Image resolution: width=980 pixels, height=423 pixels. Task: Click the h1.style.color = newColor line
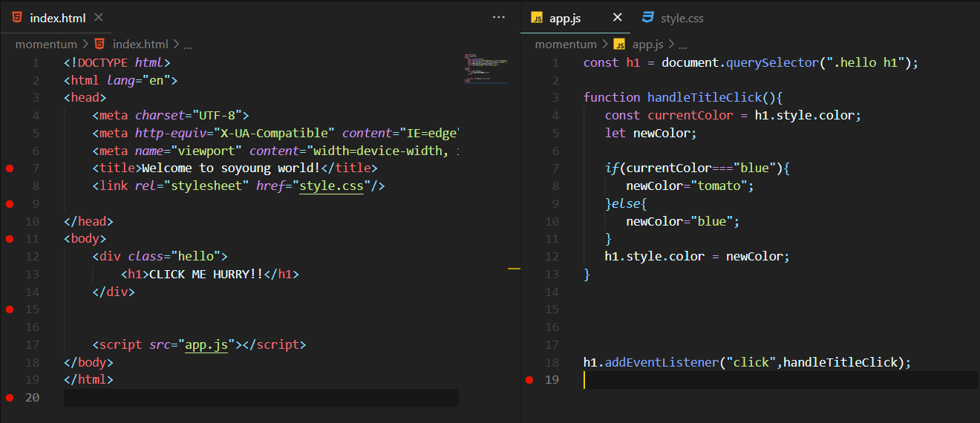point(697,256)
